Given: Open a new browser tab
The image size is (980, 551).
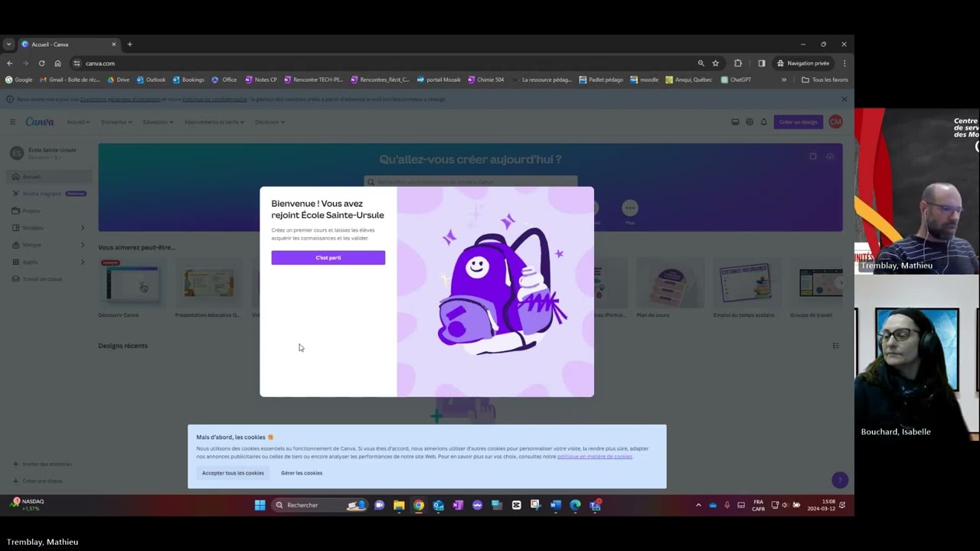Looking at the screenshot, I should tap(129, 44).
